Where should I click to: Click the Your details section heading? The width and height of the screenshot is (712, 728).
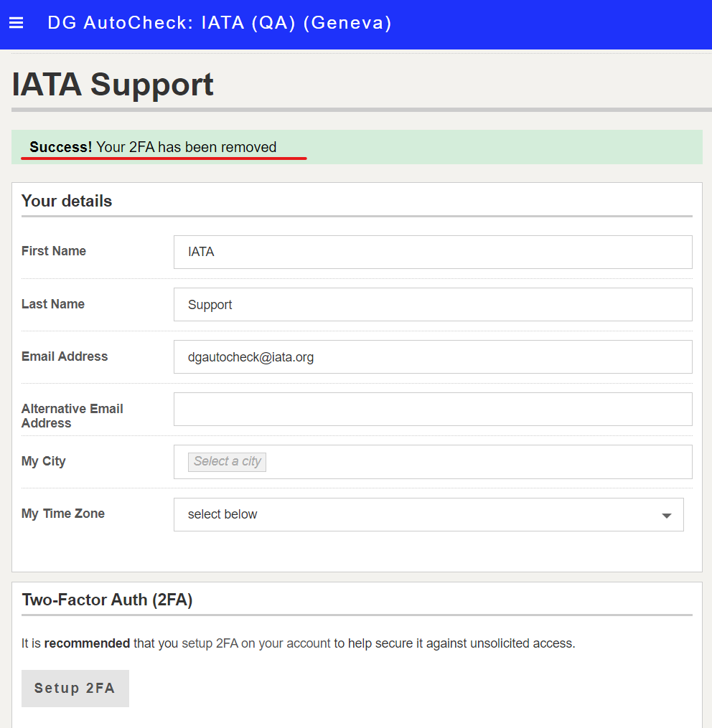point(67,201)
